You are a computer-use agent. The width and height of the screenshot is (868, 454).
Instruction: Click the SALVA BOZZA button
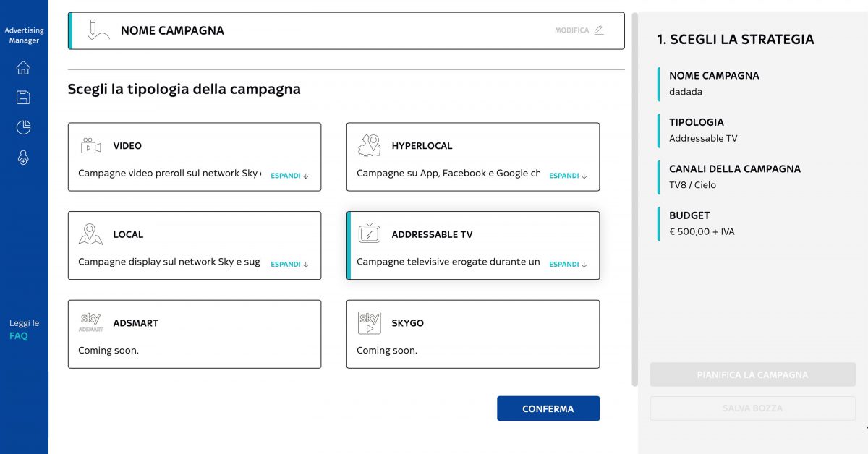point(752,408)
